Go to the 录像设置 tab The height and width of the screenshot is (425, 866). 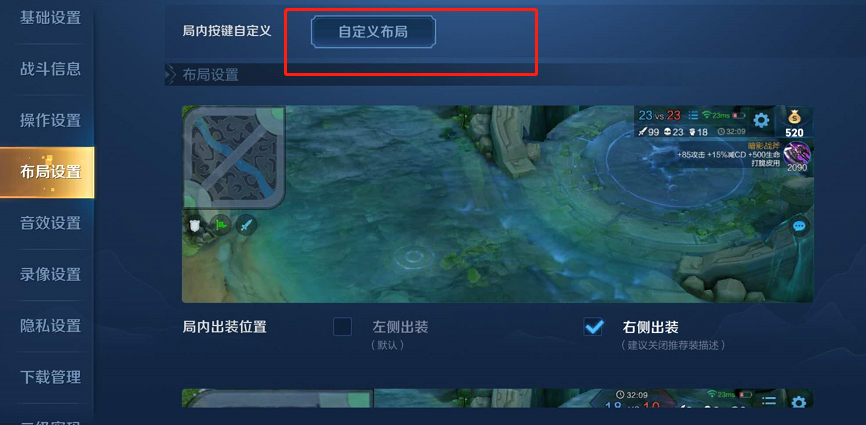pos(50,274)
